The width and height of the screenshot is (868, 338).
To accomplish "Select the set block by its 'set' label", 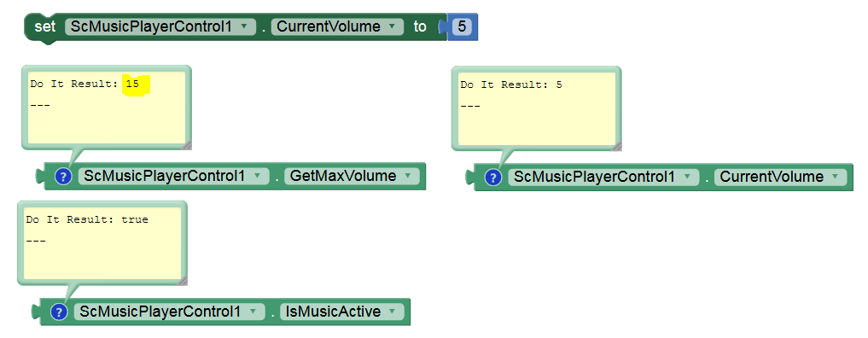I will pyautogui.click(x=45, y=26).
